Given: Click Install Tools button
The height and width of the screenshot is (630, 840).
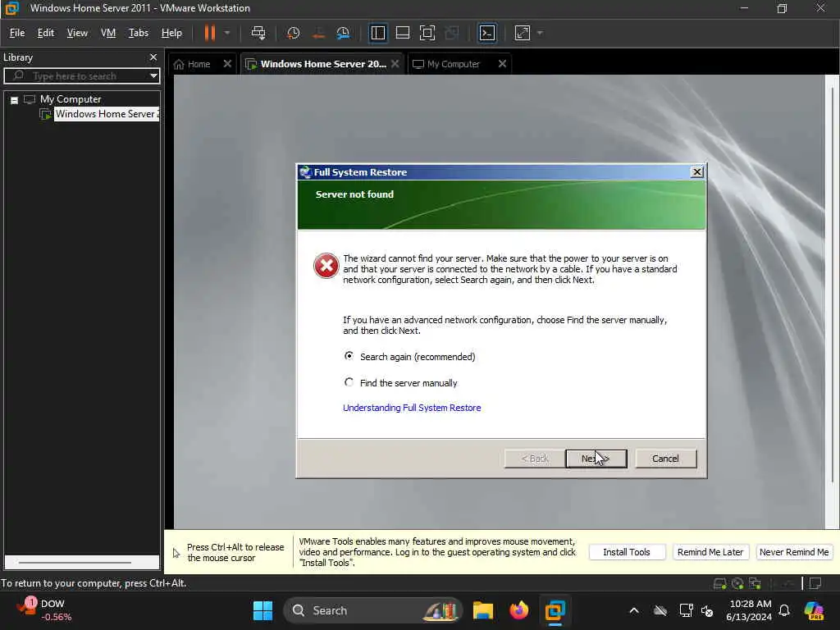Looking at the screenshot, I should coord(627,552).
